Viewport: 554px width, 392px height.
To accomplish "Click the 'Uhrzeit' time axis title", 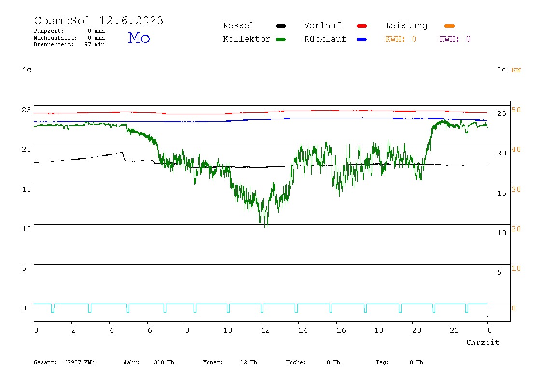I will coord(483,342).
